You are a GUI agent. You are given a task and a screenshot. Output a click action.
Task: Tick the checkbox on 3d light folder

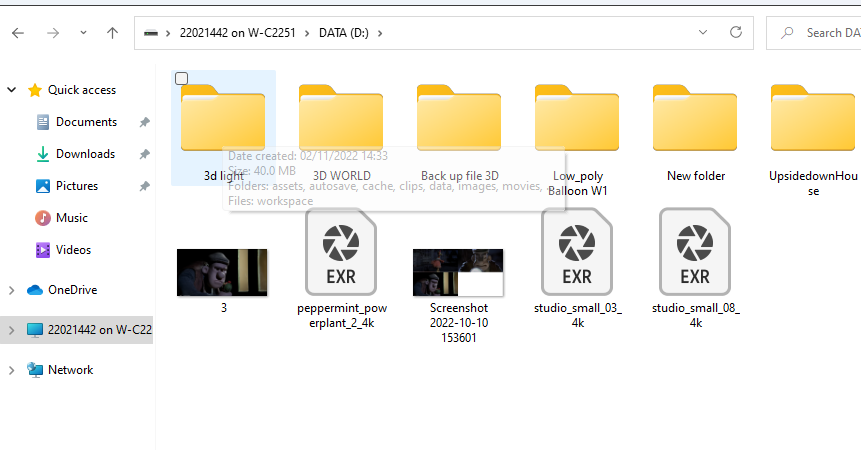[x=182, y=78]
